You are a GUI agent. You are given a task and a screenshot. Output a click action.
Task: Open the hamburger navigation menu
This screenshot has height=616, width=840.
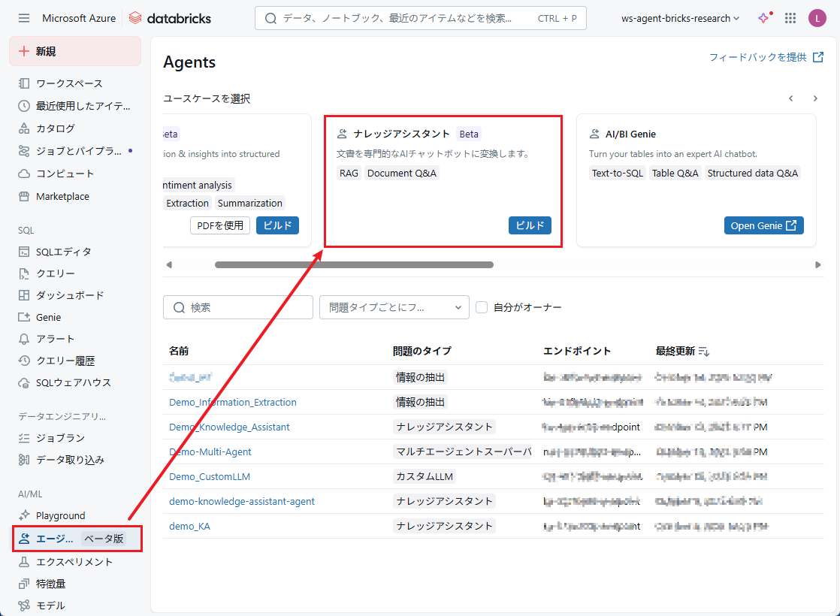point(24,18)
